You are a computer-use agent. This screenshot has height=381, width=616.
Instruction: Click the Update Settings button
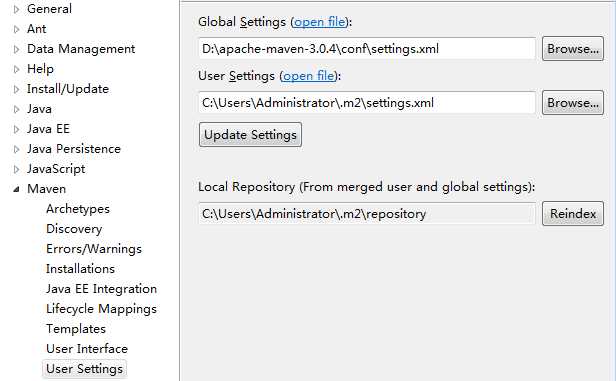(x=250, y=135)
